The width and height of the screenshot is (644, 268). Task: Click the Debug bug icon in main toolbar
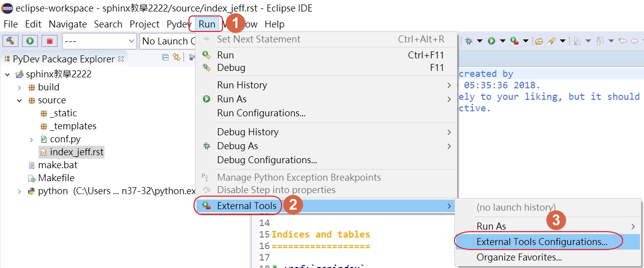[468, 41]
